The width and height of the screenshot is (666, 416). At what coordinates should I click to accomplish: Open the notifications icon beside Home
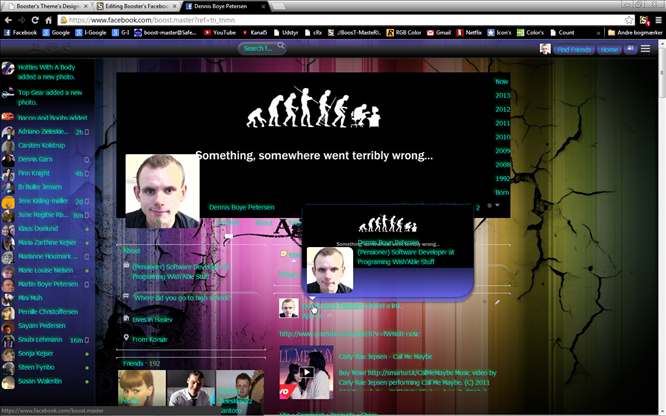tap(630, 49)
